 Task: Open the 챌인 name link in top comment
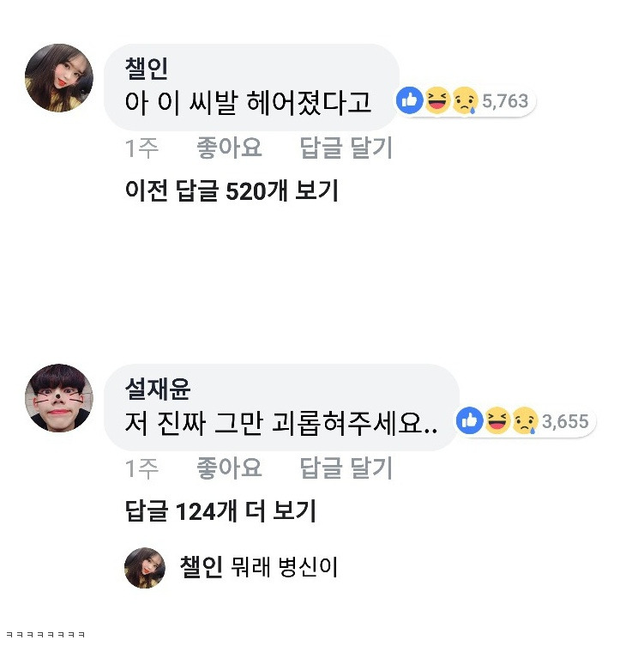click(x=147, y=69)
